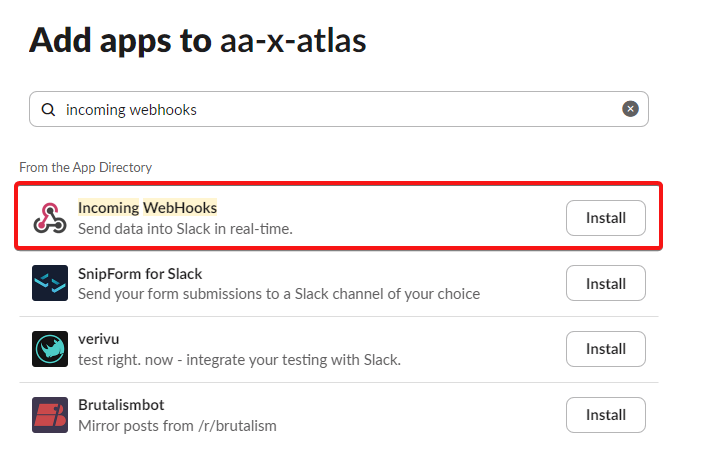This screenshot has width=704, height=472.
Task: Click the magnifying glass search icon
Action: [x=48, y=110]
